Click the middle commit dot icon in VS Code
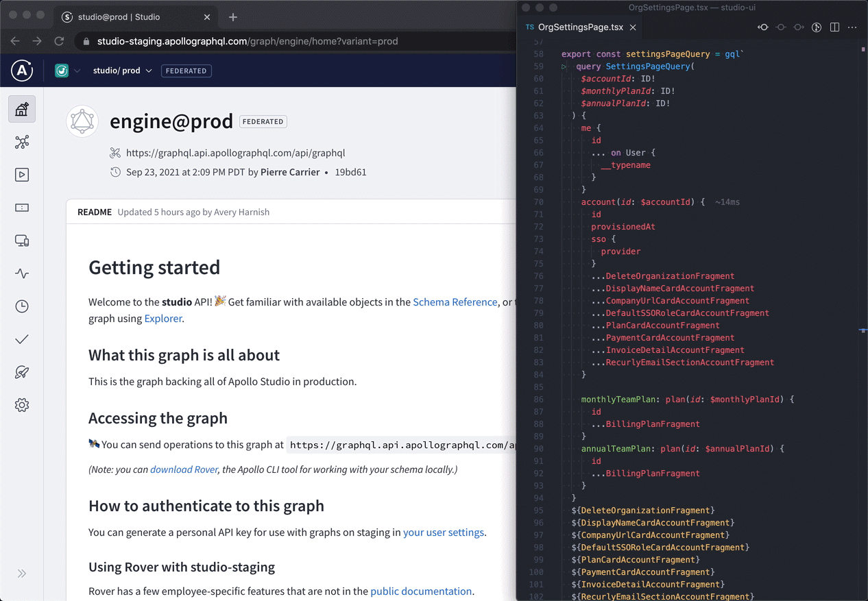Screen dimensions: 868x601 (780, 27)
